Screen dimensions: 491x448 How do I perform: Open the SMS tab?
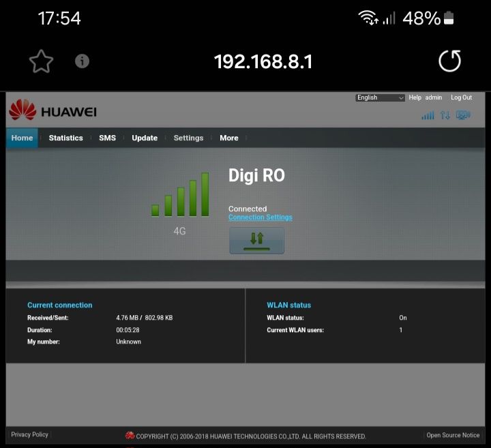pos(108,138)
